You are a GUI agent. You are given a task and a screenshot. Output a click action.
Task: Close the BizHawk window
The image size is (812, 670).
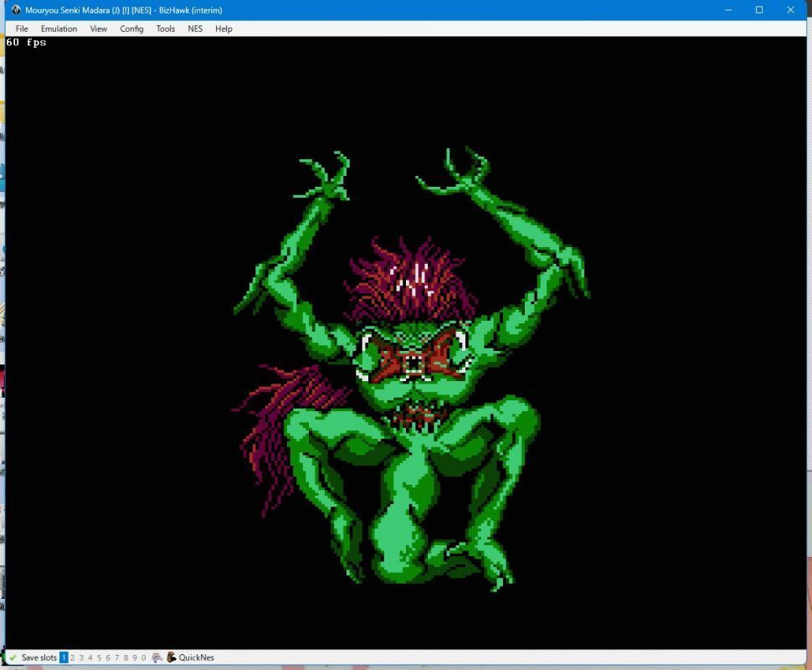click(790, 10)
